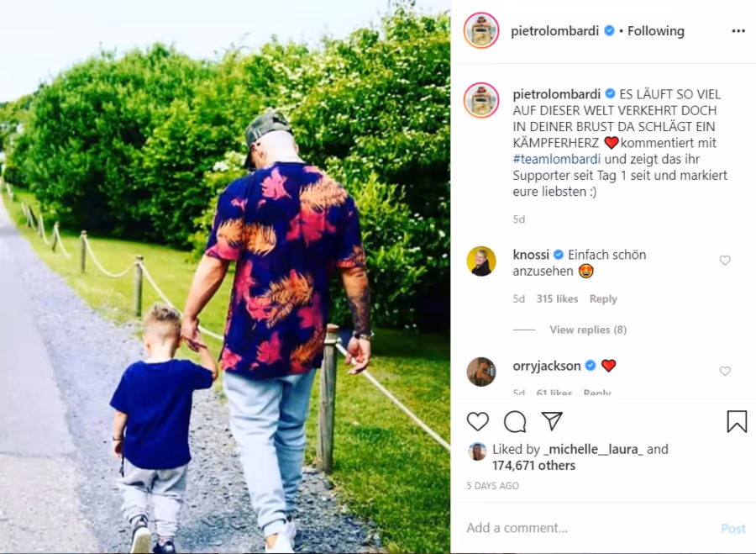
Task: Like knossi's comment heart
Action: click(x=725, y=261)
